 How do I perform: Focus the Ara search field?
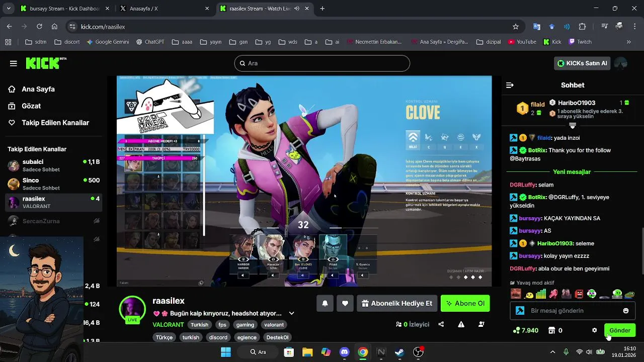pos(322,63)
